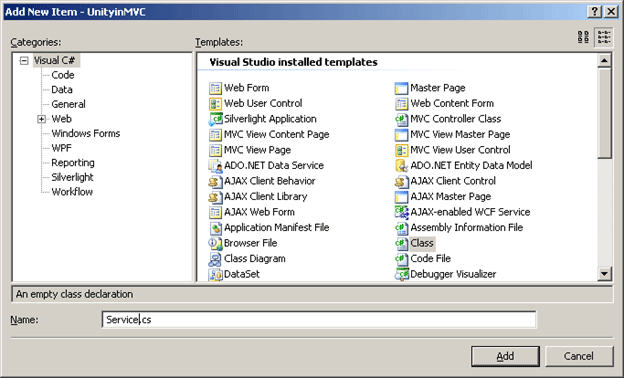The image size is (624, 378).
Task: Select the Windows Forms category
Action: click(86, 133)
